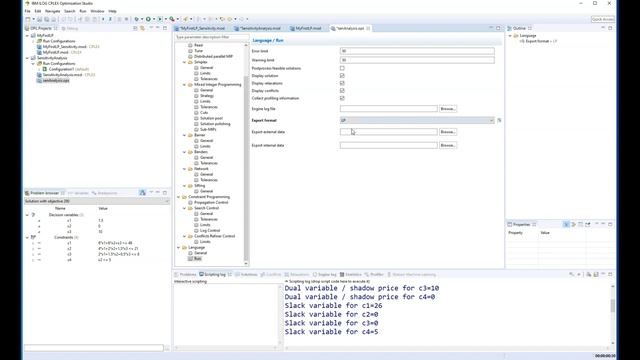Toggle Display solution checkbox
640x360 pixels.
coord(342,76)
